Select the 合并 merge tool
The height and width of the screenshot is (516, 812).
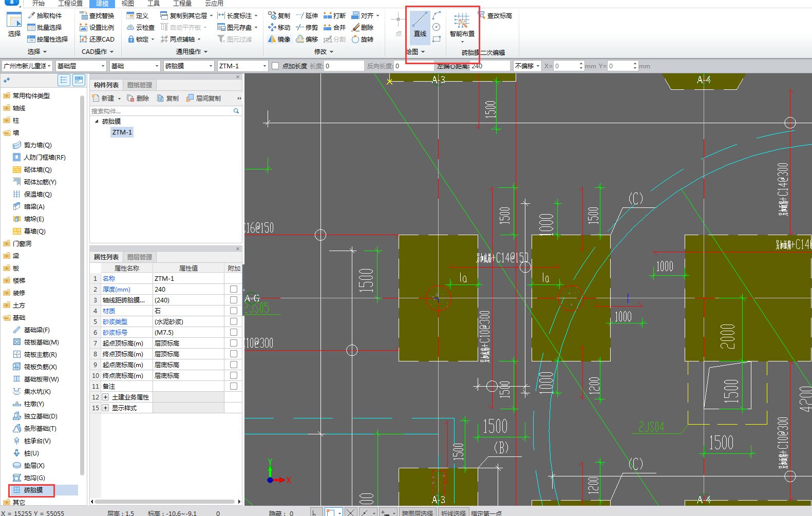(335, 27)
